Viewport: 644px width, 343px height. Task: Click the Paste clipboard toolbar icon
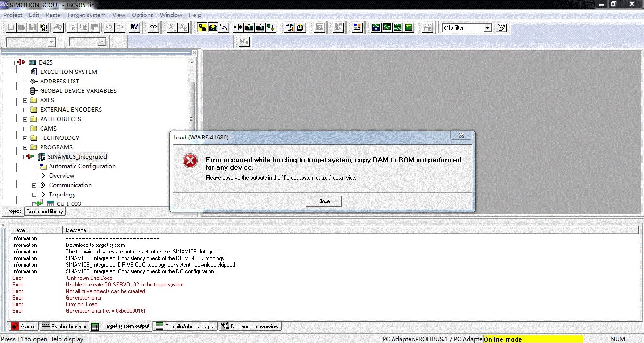(94, 27)
